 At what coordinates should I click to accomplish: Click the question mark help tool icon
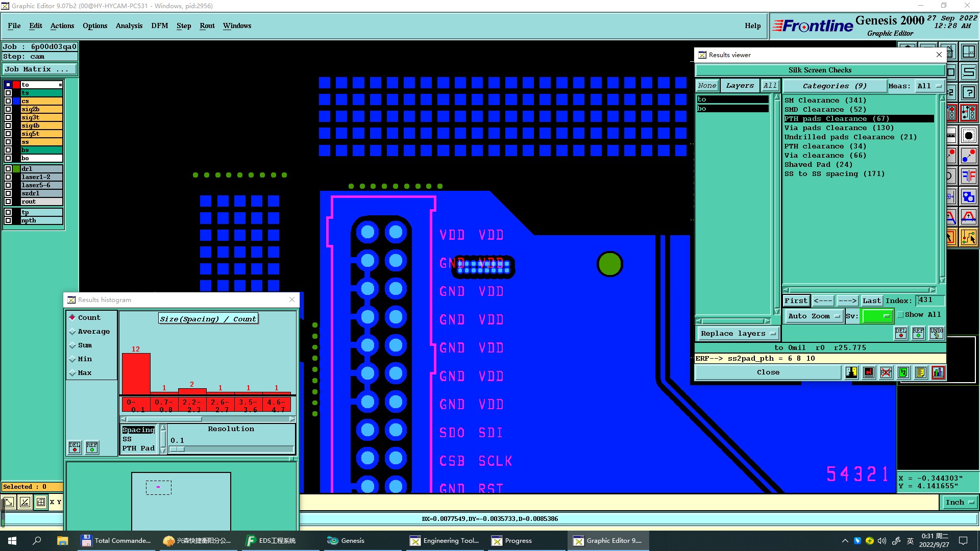[968, 92]
